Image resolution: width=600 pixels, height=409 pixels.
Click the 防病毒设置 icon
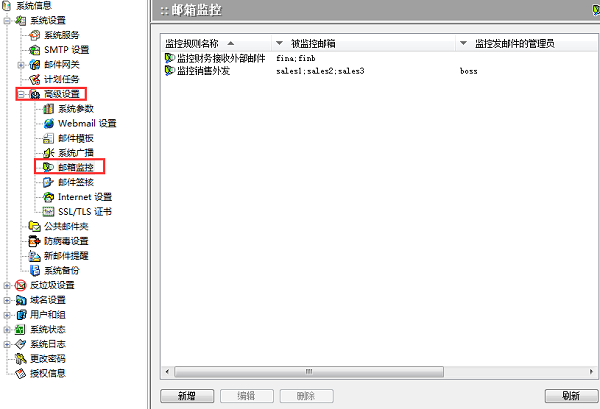coord(35,241)
